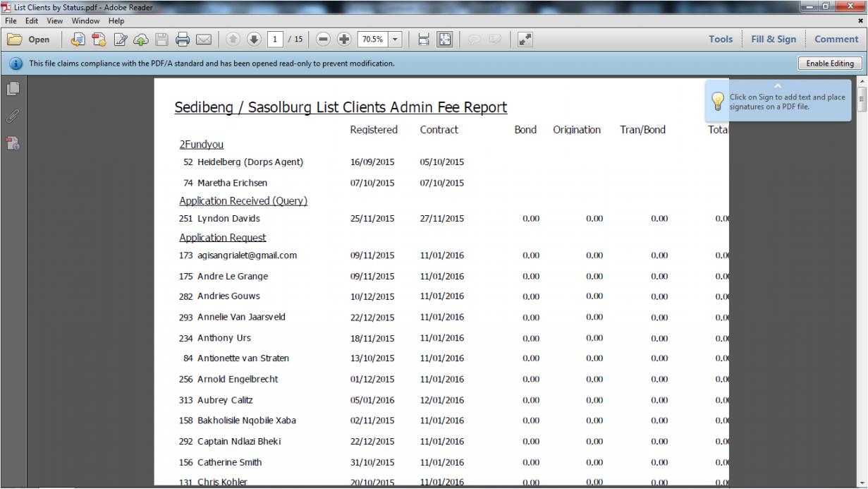
Task: Close the document with the small x
Action: click(x=860, y=21)
